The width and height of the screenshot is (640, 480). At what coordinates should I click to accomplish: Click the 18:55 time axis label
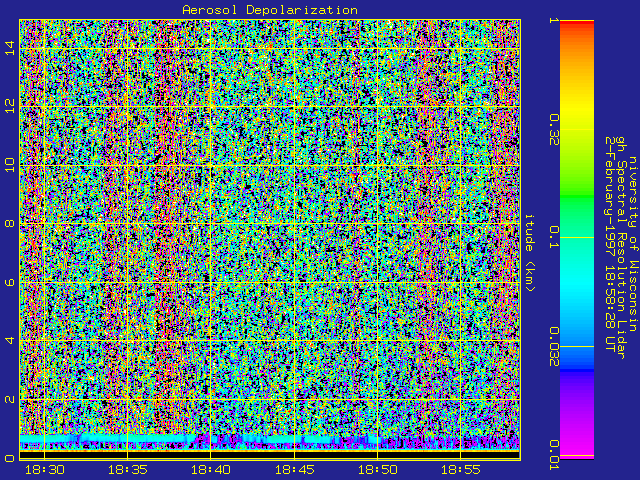point(461,469)
